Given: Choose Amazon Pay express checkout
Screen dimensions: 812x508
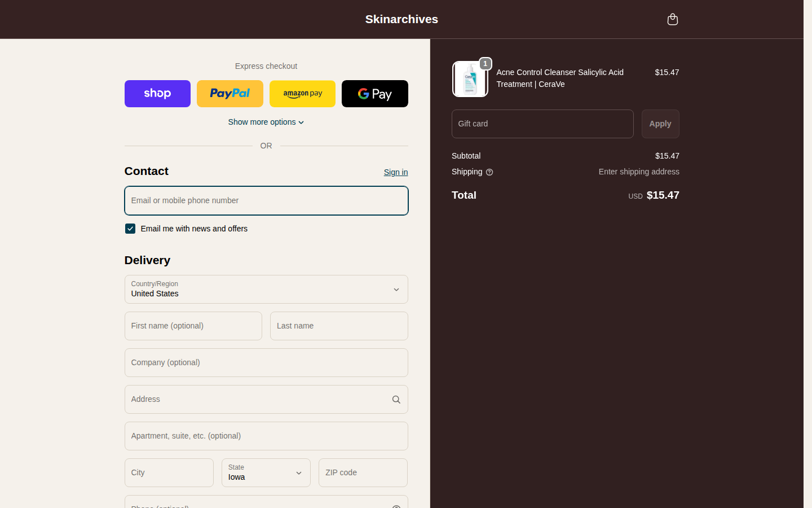Looking at the screenshot, I should coord(302,94).
